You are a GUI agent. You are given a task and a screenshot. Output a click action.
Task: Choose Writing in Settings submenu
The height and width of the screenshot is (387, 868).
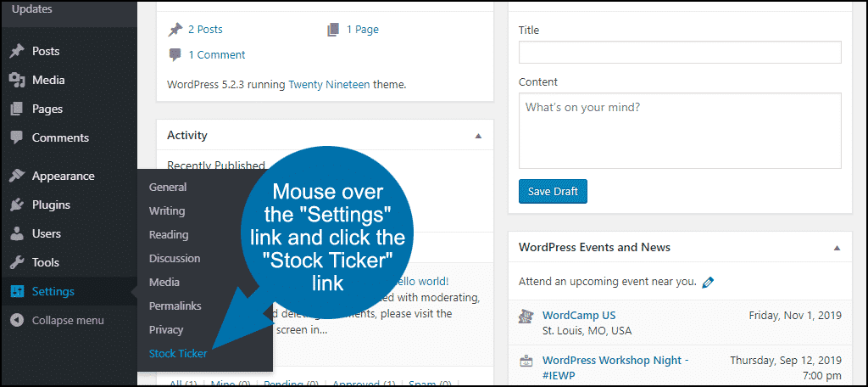(x=167, y=210)
